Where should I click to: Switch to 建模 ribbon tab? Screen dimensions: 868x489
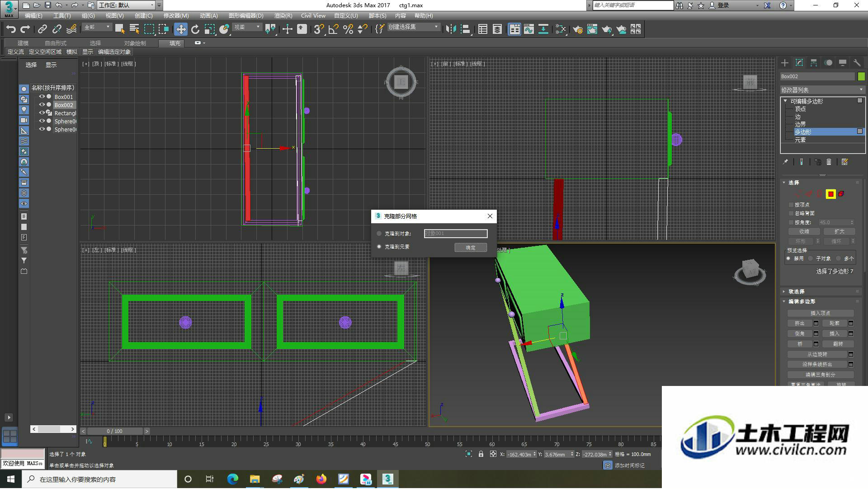pyautogui.click(x=23, y=43)
